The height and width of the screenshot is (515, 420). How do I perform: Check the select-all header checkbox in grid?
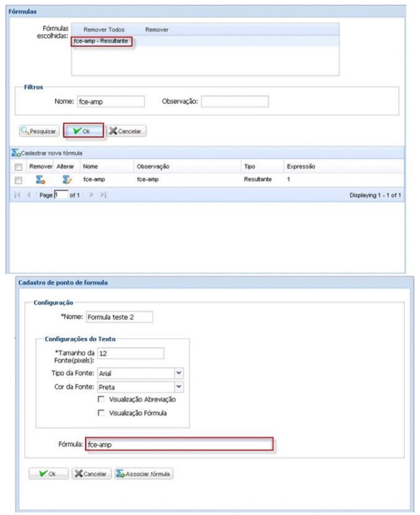click(18, 167)
